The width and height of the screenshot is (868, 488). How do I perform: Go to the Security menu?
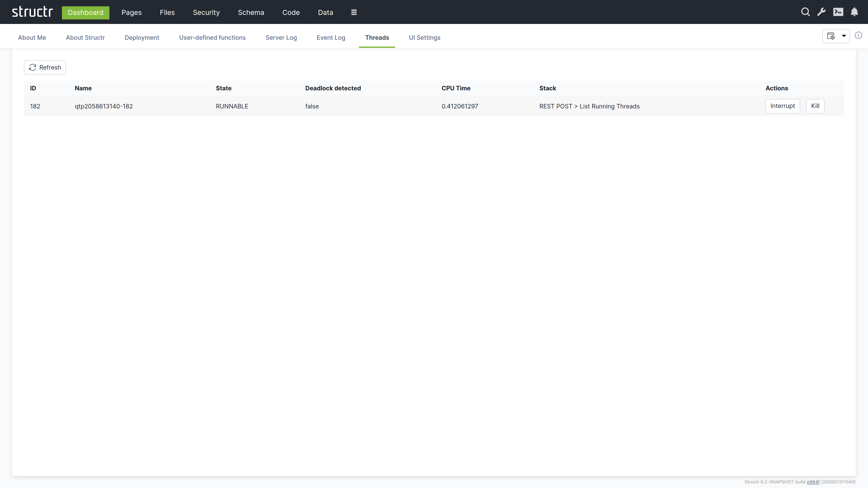(x=206, y=12)
